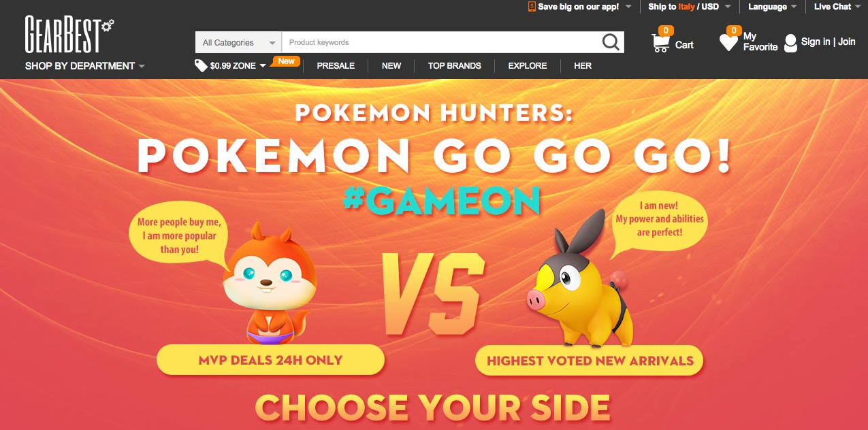868x430 pixels.
Task: Select the MVP Deals 24H Only button
Action: 270,360
